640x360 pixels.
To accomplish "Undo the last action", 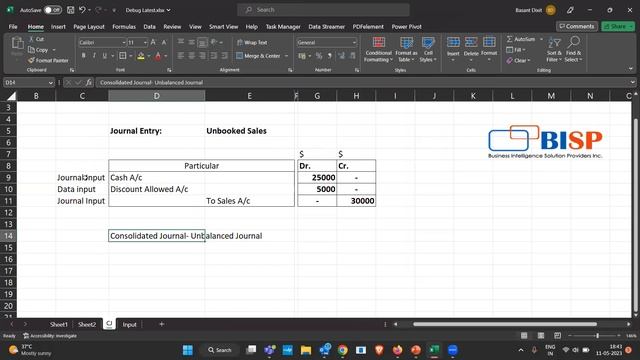I will pos(82,10).
